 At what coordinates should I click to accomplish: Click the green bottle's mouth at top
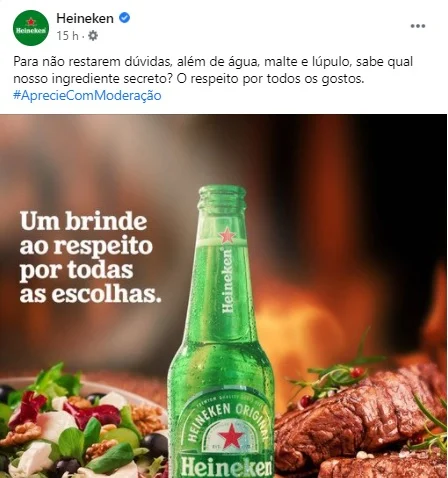222,195
